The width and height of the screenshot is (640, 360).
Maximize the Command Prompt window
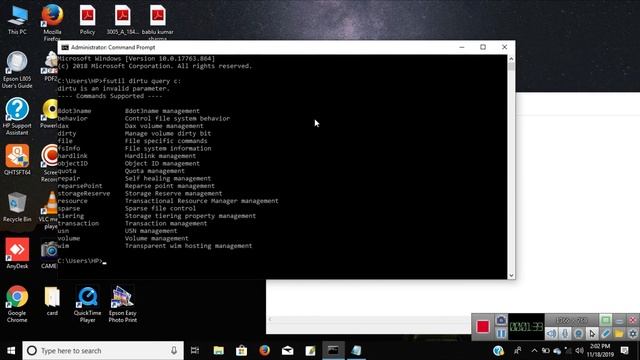[483, 47]
